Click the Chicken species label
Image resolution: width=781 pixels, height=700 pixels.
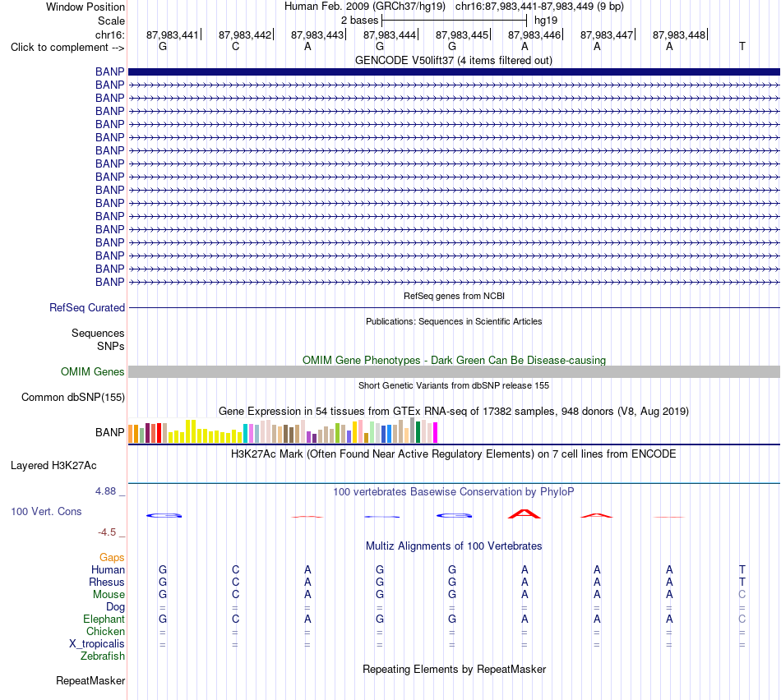[105, 631]
